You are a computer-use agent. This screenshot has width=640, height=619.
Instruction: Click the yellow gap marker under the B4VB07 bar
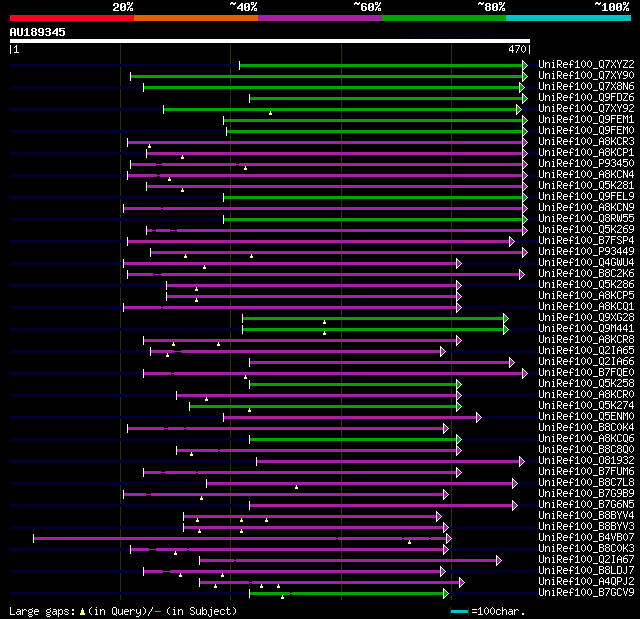pyautogui.click(x=409, y=542)
